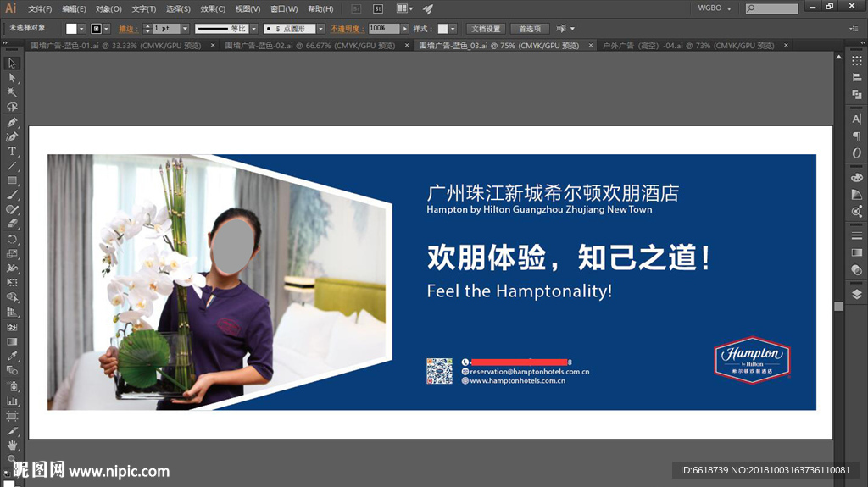Image resolution: width=868 pixels, height=487 pixels.
Task: Select the Rectangle tool
Action: coord(12,180)
